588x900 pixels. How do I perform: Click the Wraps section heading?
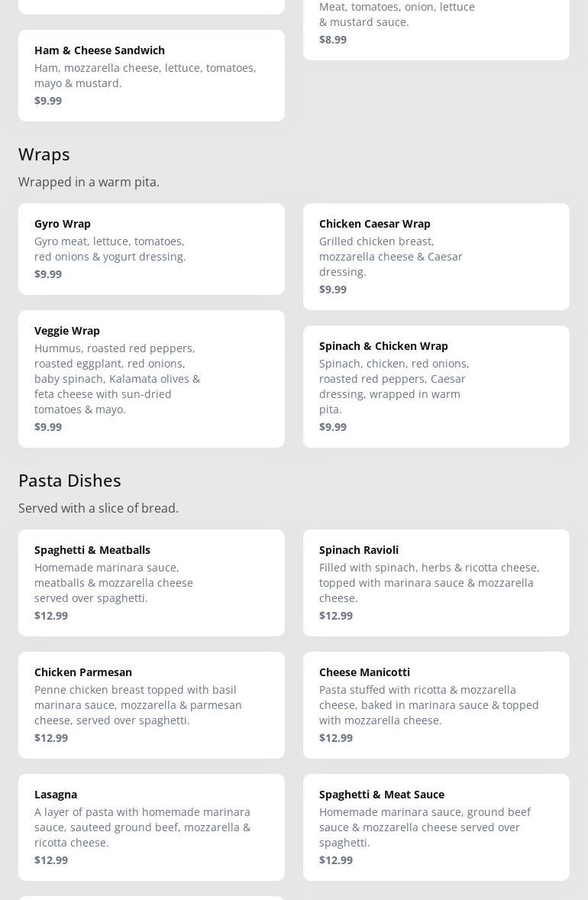point(44,154)
